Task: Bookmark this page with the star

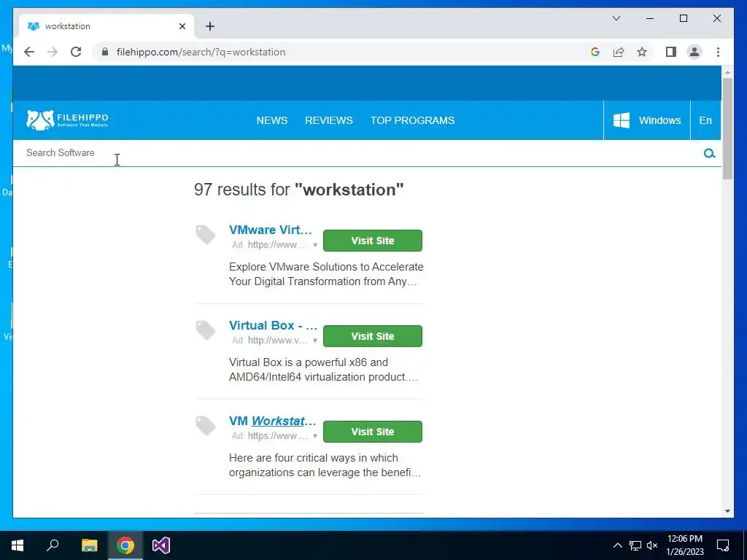Action: tap(642, 52)
